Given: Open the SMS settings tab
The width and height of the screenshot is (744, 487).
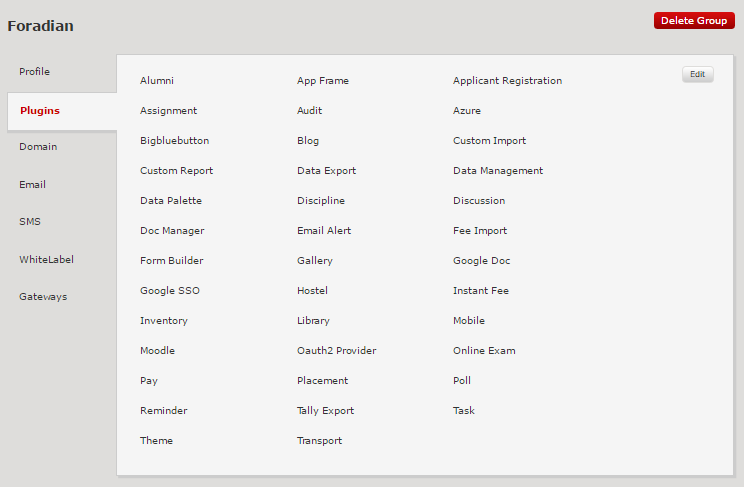Looking at the screenshot, I should pos(30,222).
